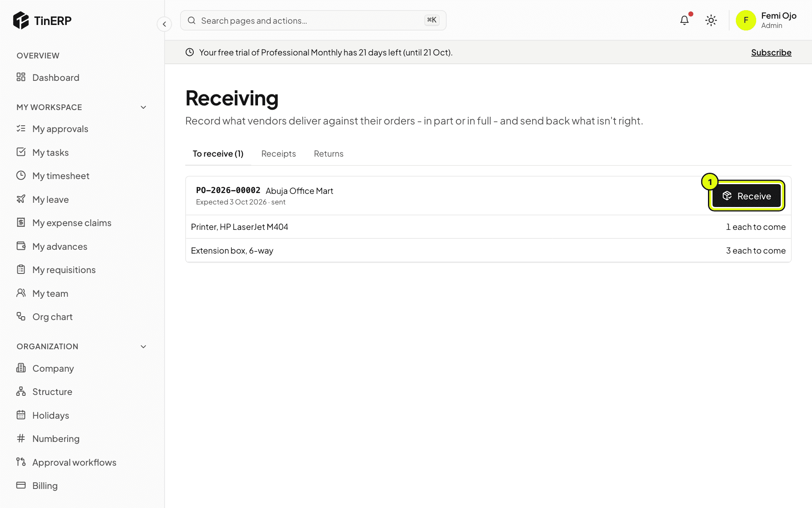Open the Femi Ojo account menu
The height and width of the screenshot is (508, 812).
tap(766, 20)
